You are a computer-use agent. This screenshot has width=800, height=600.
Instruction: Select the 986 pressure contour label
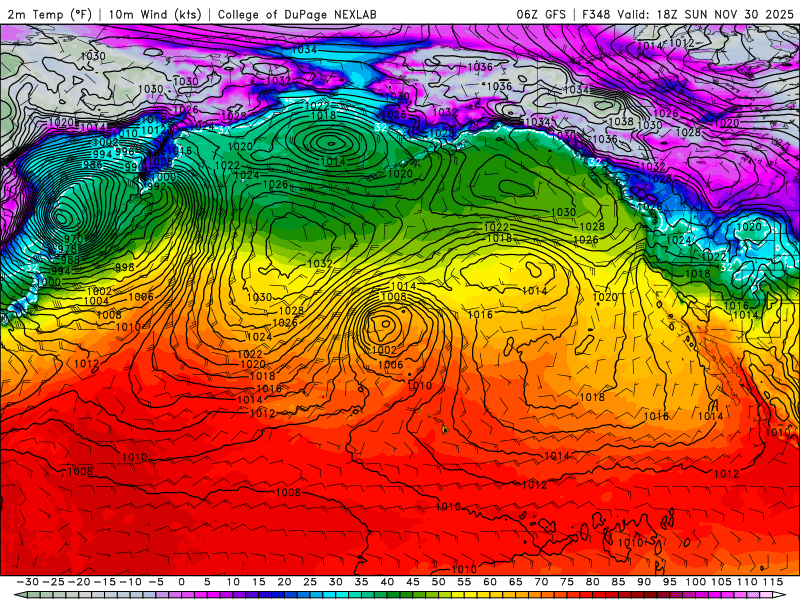pyautogui.click(x=92, y=164)
